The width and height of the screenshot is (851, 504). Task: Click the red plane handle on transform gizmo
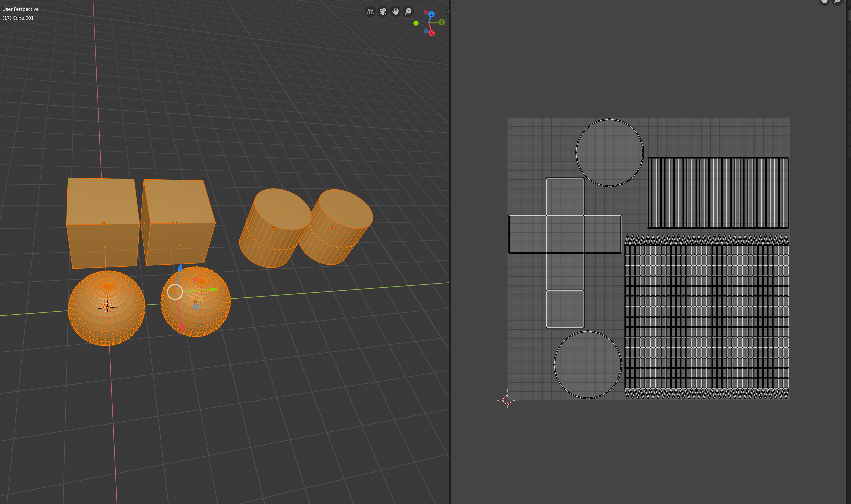[196, 280]
